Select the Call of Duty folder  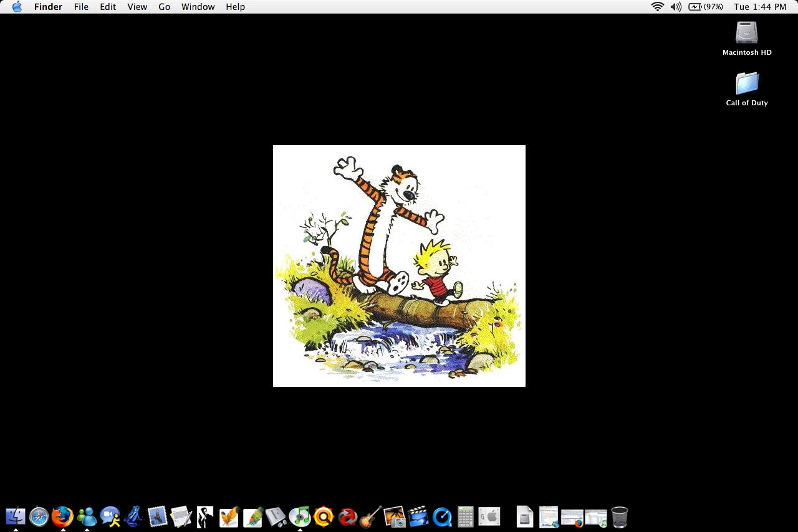(747, 89)
